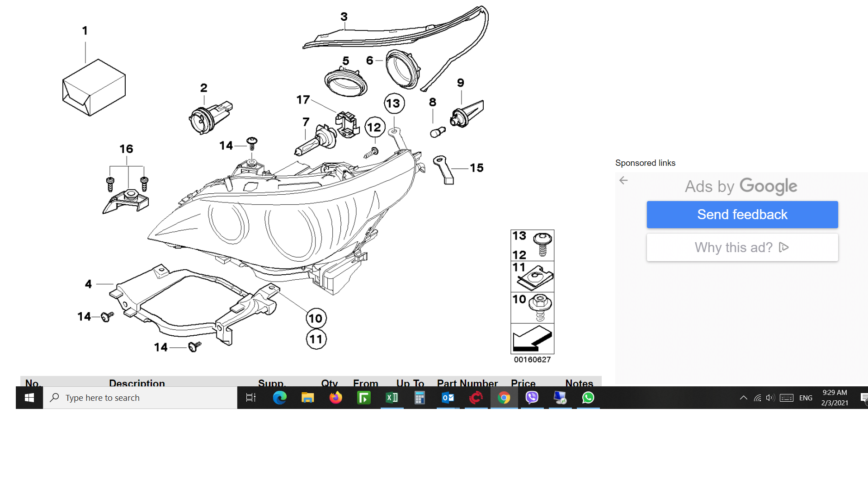Click the Send feedback button
The height and width of the screenshot is (488, 868).
click(742, 215)
